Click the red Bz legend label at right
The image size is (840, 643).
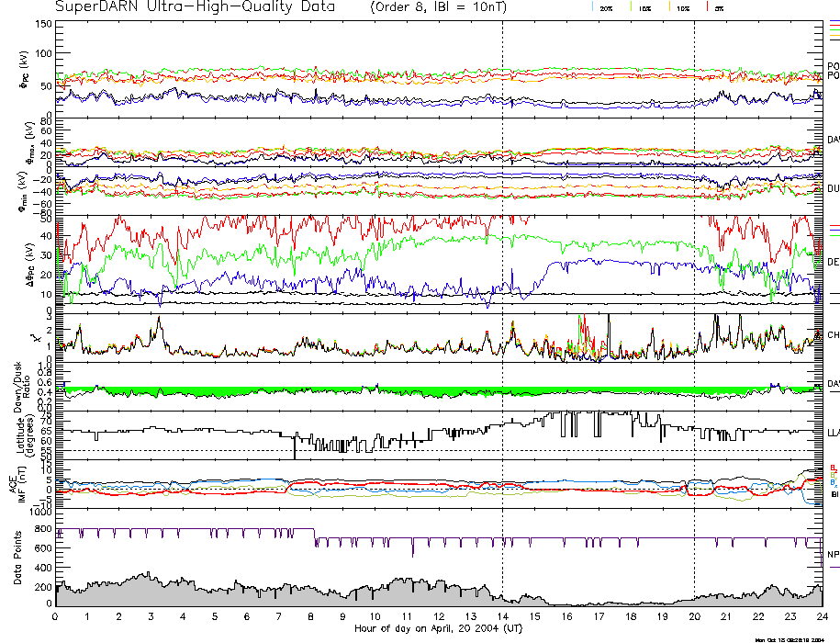[833, 467]
